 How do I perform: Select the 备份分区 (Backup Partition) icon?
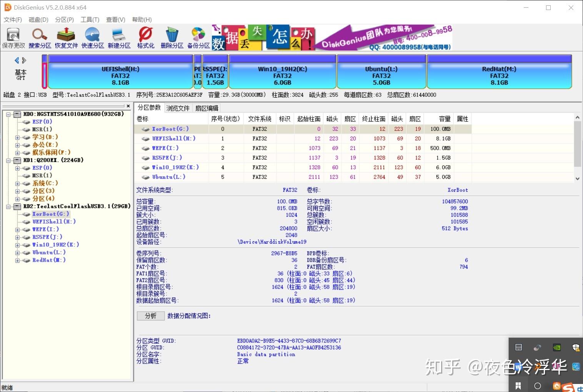click(x=198, y=37)
